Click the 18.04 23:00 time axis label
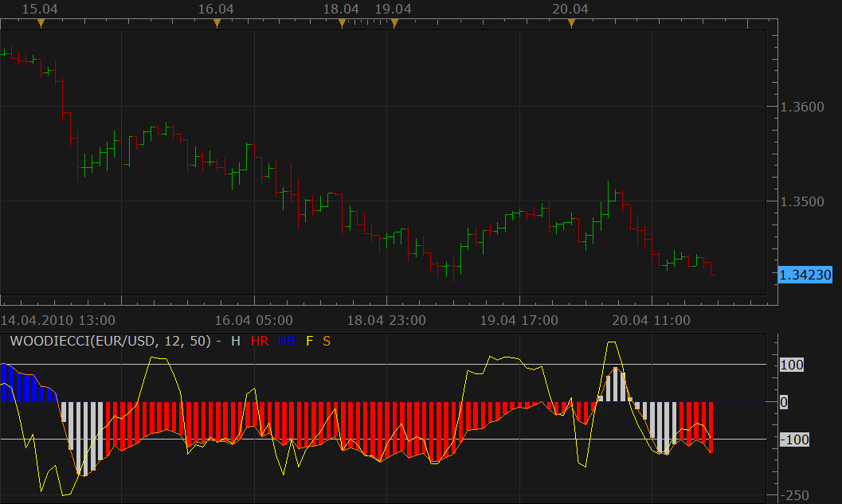This screenshot has height=504, width=842. pyautogui.click(x=386, y=320)
